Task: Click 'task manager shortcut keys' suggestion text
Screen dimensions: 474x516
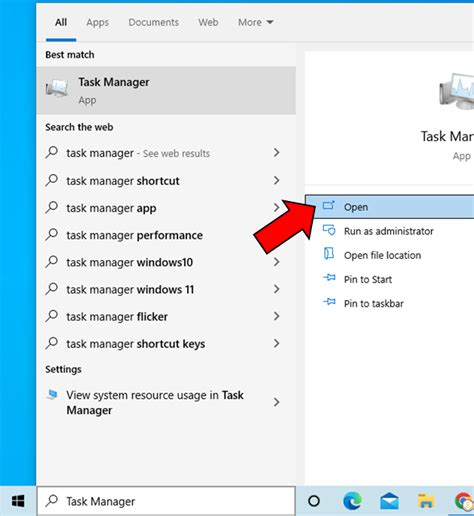Action: click(x=135, y=344)
